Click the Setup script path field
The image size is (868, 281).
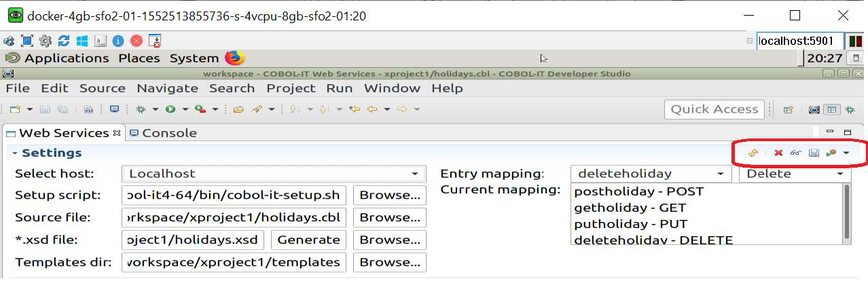[234, 195]
